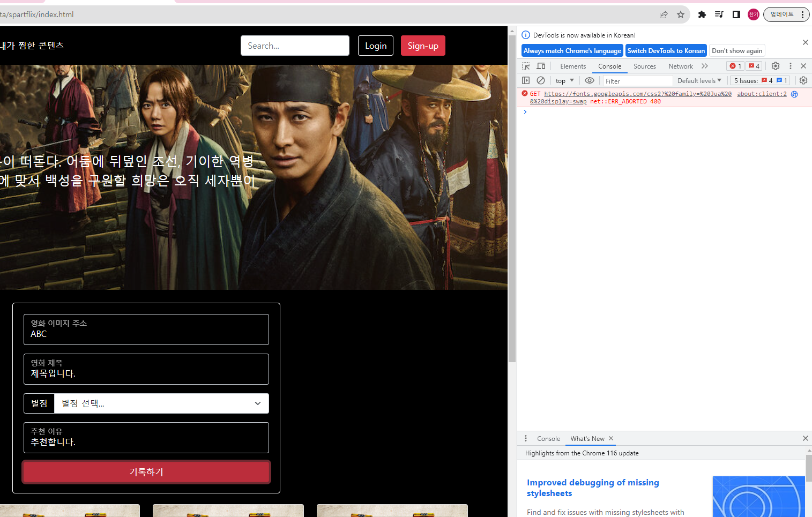
Task: Close the What's New tab
Action: [x=611, y=438]
